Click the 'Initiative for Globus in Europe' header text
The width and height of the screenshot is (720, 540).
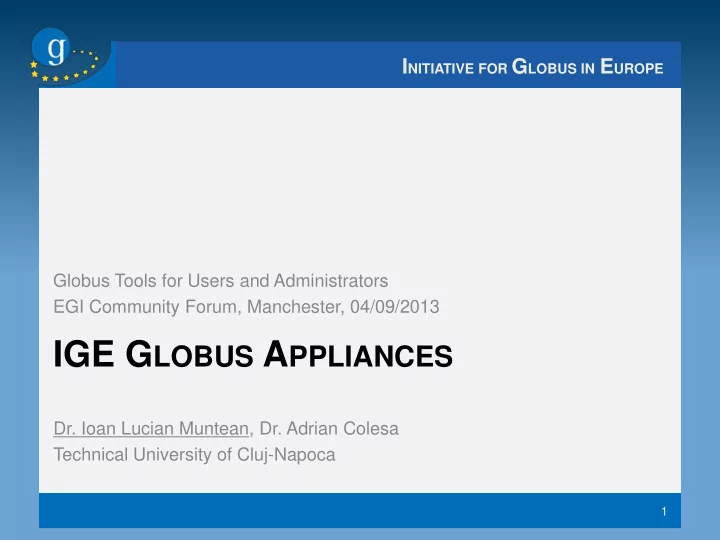coord(533,67)
